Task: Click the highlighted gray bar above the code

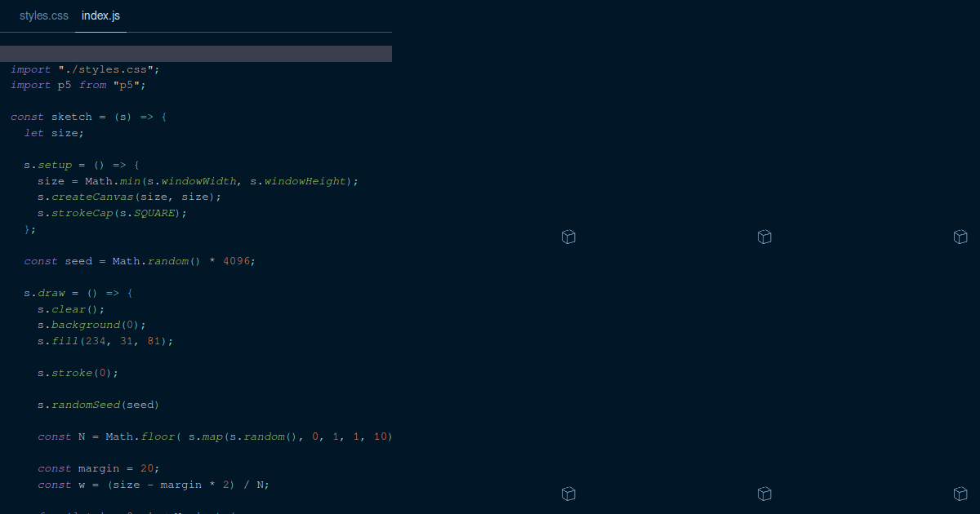Action: 196,53
